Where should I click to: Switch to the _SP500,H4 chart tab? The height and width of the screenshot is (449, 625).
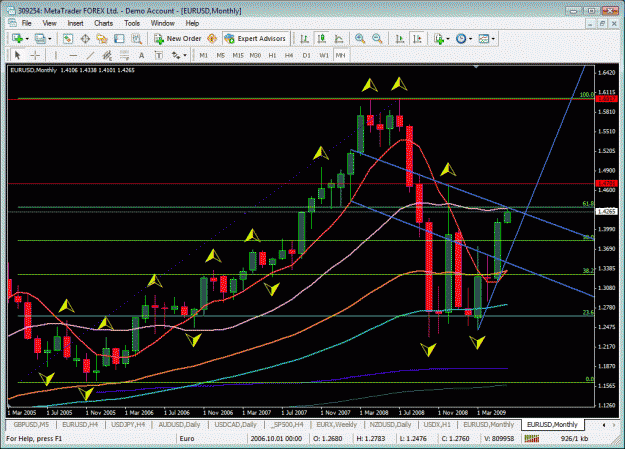pos(287,424)
